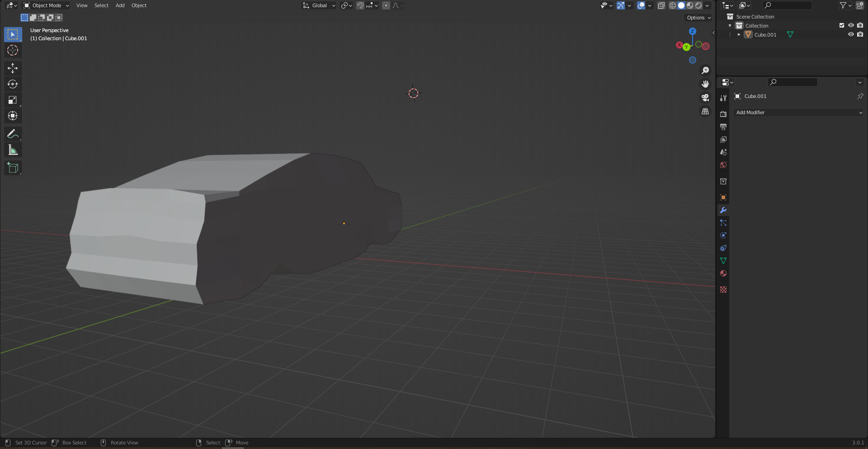Image resolution: width=868 pixels, height=449 pixels.
Task: Choose the Move tool
Action: coord(13,68)
